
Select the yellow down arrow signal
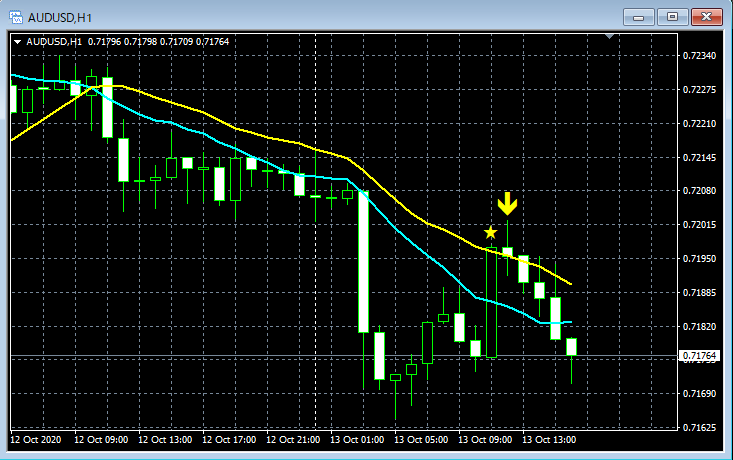tap(507, 204)
